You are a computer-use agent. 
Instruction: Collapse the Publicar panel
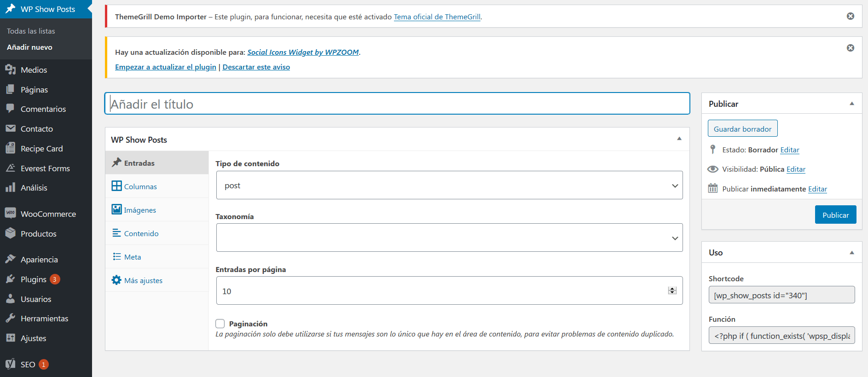pyautogui.click(x=852, y=104)
